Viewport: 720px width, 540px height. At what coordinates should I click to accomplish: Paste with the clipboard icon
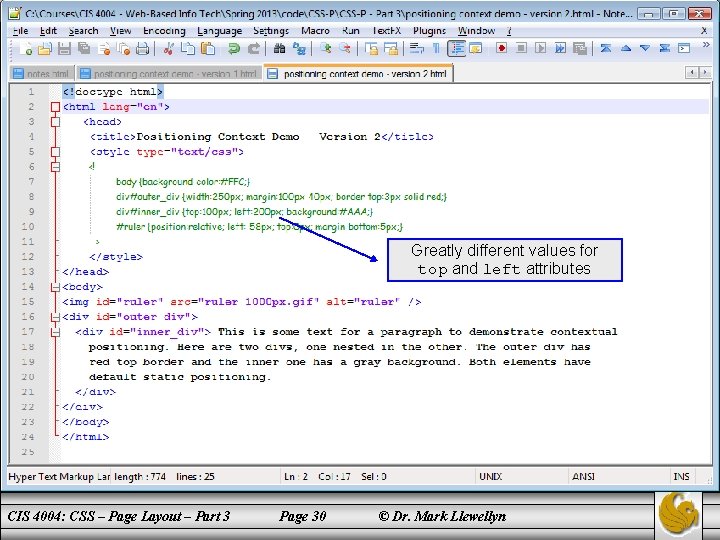[x=208, y=48]
